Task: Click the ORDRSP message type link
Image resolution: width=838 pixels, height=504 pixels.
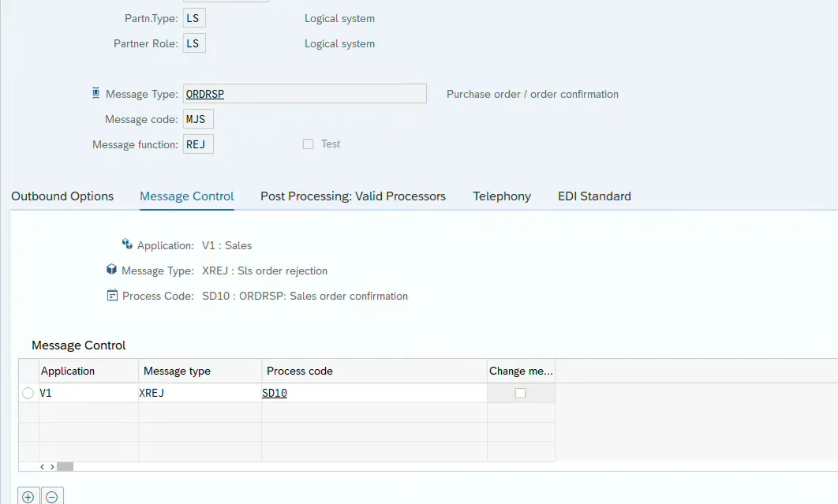Action: click(x=205, y=94)
